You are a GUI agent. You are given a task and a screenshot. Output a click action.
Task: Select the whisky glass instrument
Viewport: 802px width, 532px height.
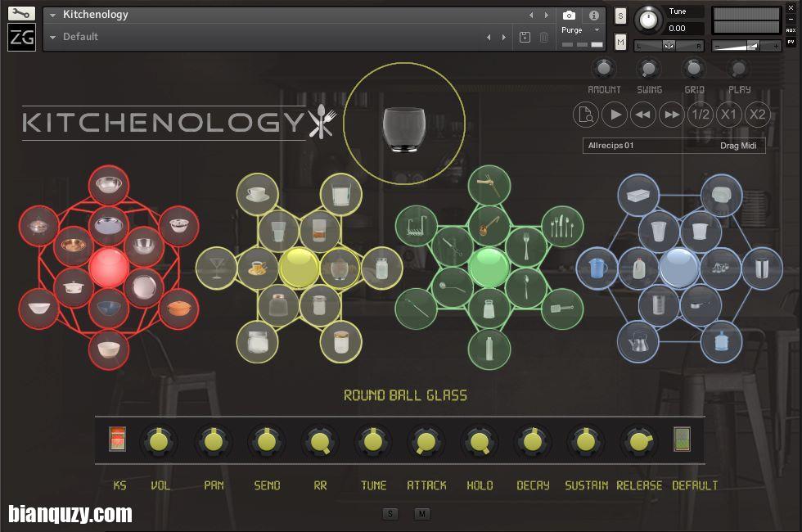pos(320,231)
